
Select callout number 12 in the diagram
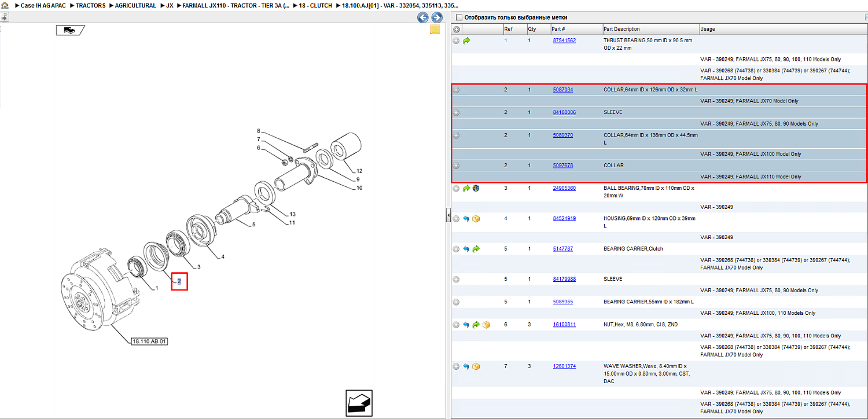click(359, 171)
